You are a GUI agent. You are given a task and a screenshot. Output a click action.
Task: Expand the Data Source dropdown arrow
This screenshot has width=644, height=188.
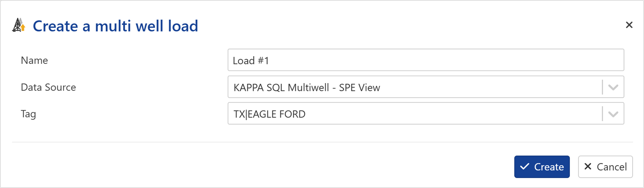613,88
